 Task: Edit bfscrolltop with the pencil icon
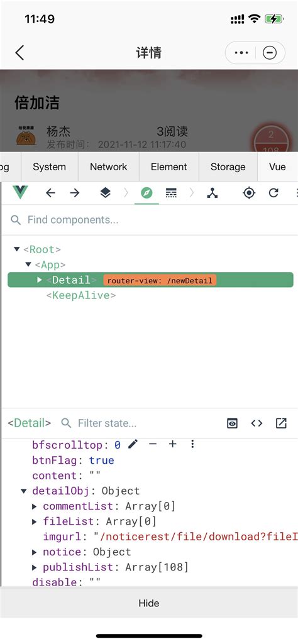[x=133, y=444]
